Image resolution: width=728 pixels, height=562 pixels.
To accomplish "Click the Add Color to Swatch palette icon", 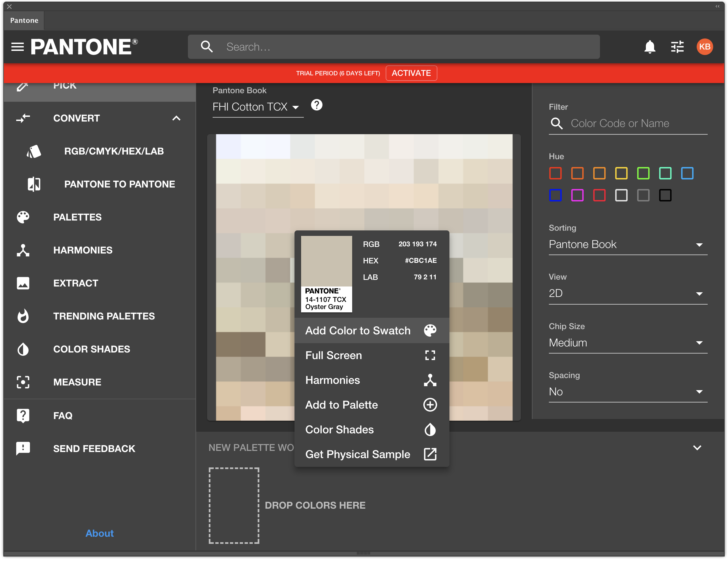I will tap(430, 330).
